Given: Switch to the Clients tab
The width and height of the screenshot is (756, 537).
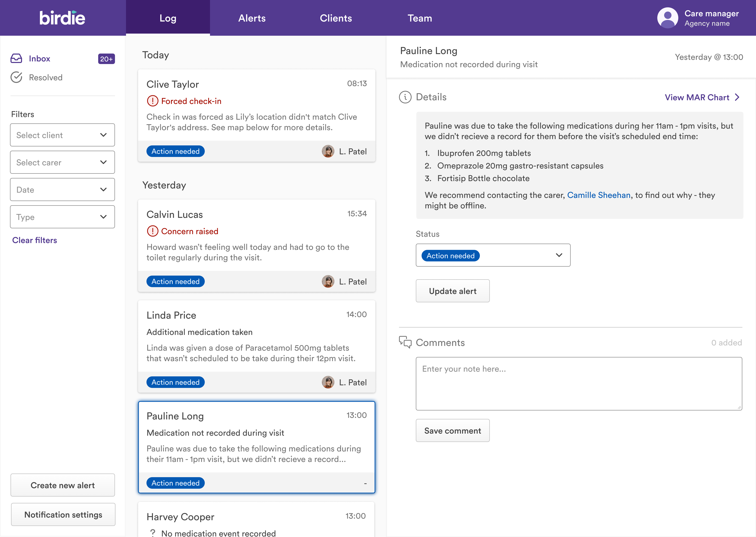Looking at the screenshot, I should pyautogui.click(x=336, y=18).
